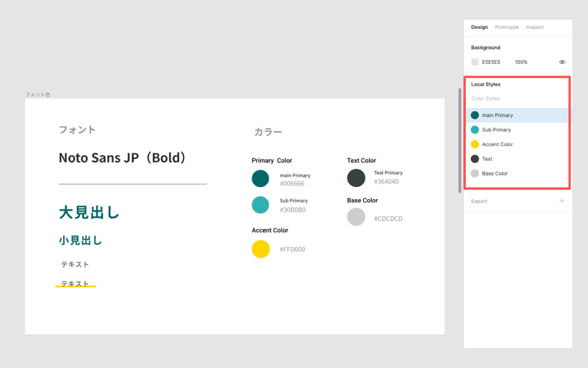Add an export setting with plus icon
The width and height of the screenshot is (588, 368).
click(562, 201)
